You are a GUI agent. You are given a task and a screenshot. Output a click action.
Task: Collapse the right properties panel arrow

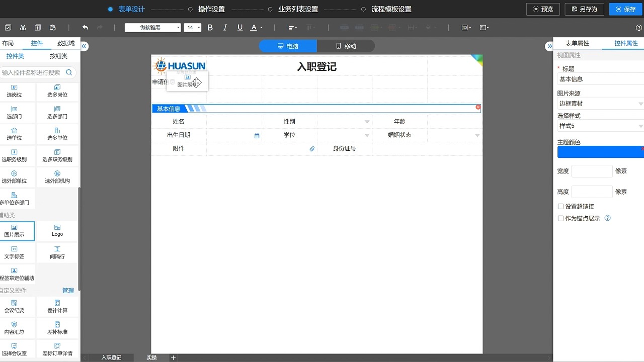(549, 46)
